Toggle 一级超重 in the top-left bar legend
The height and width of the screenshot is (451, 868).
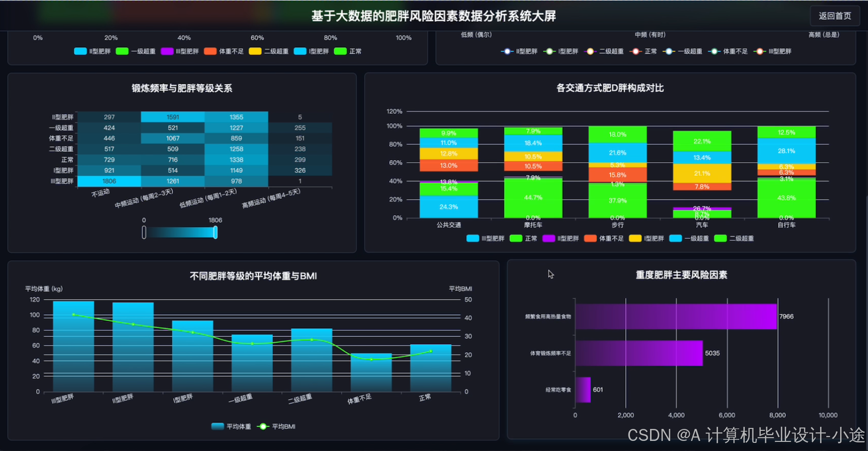pyautogui.click(x=136, y=51)
